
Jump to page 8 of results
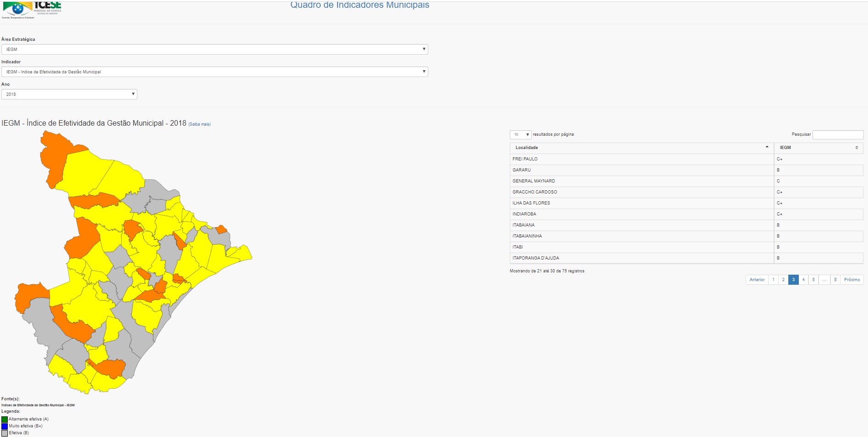[x=835, y=280]
